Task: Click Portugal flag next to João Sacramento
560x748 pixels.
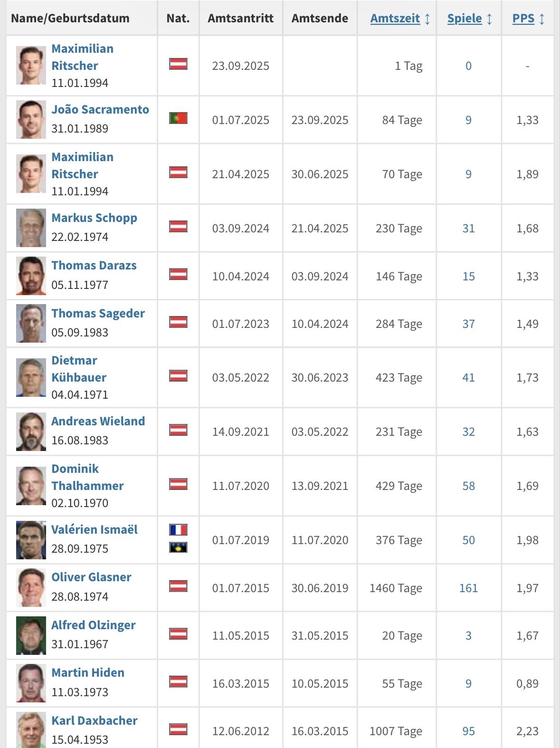Action: click(178, 118)
